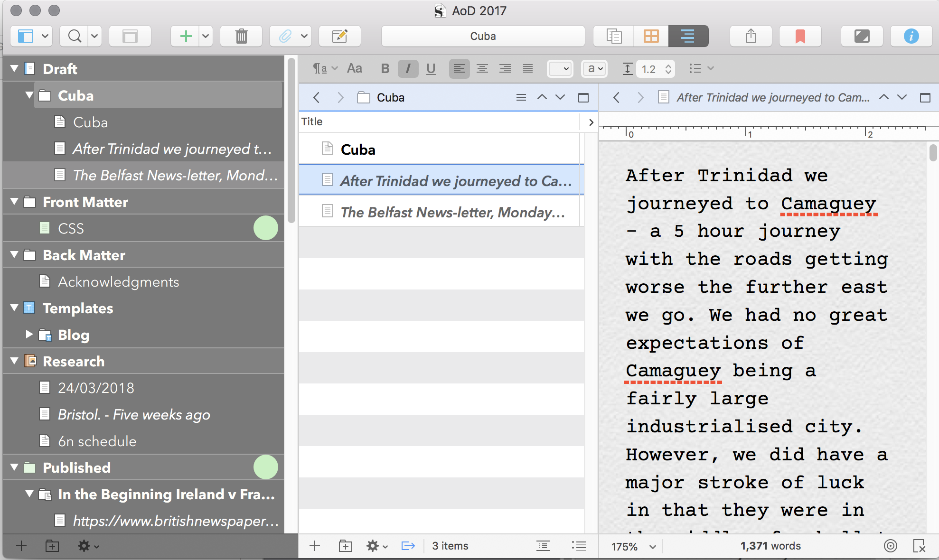Screen dimensions: 939x560
Task: Add new item in binder footer
Action: coord(21,546)
